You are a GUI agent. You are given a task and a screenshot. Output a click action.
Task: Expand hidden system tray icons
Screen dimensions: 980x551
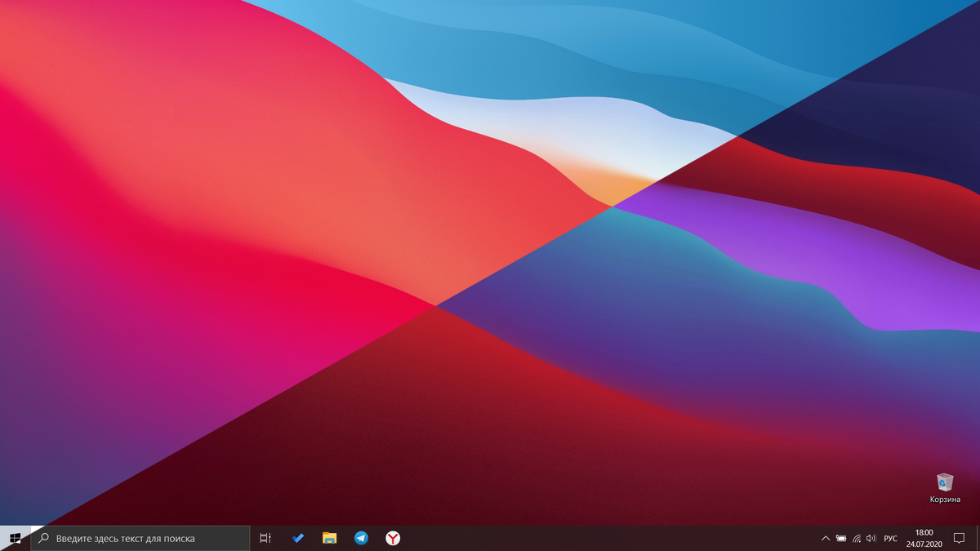click(825, 539)
